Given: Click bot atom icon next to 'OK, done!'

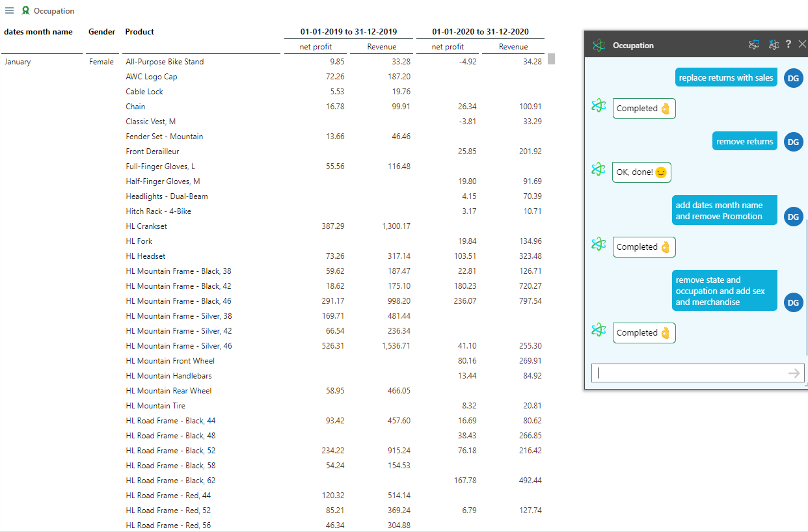Looking at the screenshot, I should [x=599, y=170].
